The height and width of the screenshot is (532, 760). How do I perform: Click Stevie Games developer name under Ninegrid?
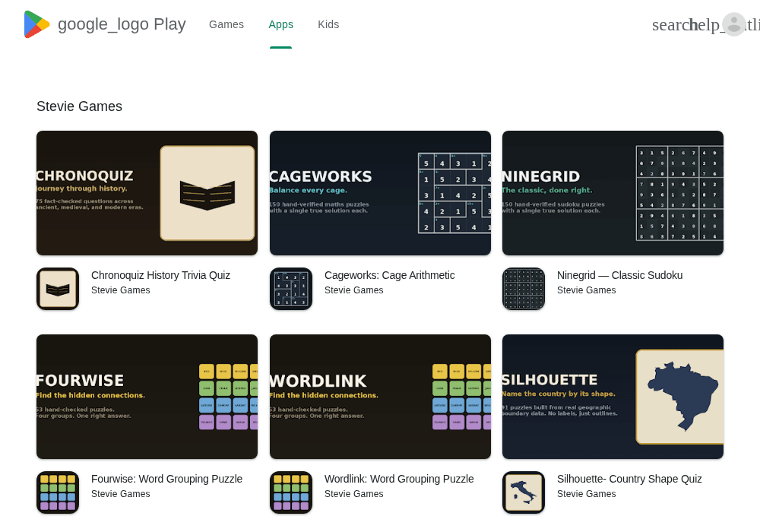click(587, 290)
